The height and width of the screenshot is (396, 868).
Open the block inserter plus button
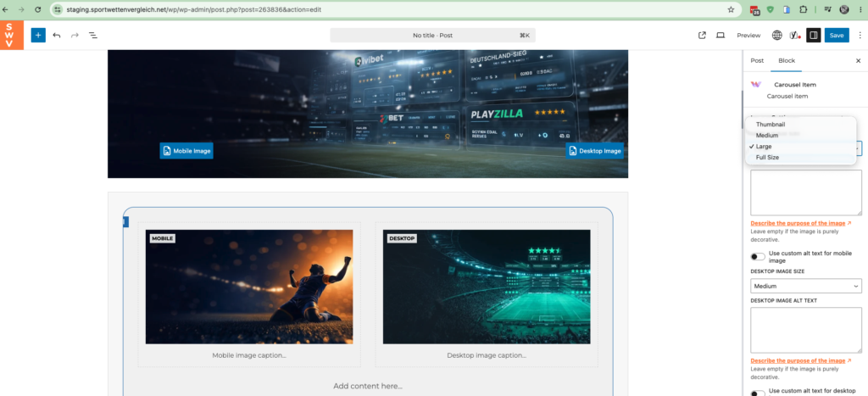tap(38, 36)
